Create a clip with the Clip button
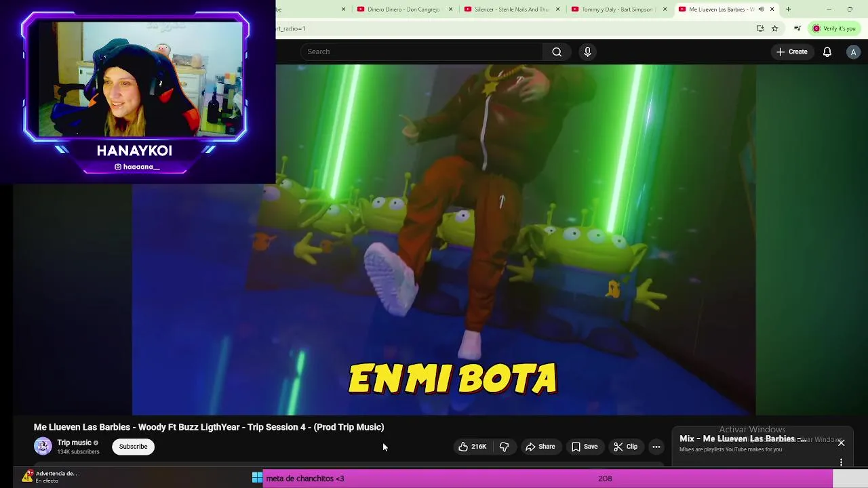Image resolution: width=868 pixels, height=488 pixels. [x=625, y=447]
